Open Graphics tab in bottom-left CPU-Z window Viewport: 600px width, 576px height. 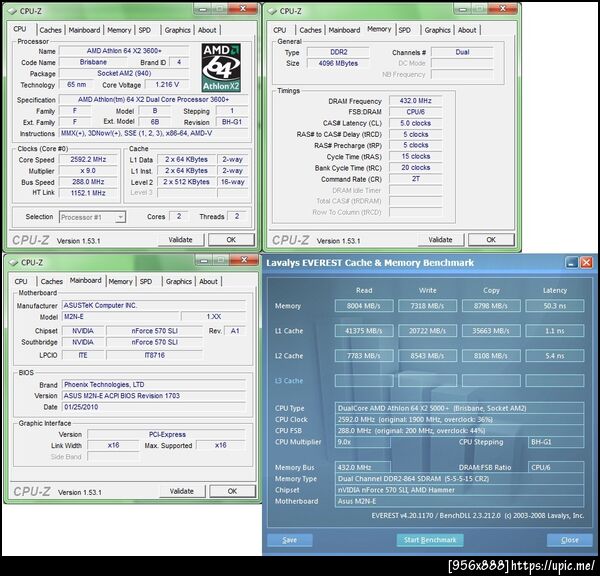click(179, 281)
